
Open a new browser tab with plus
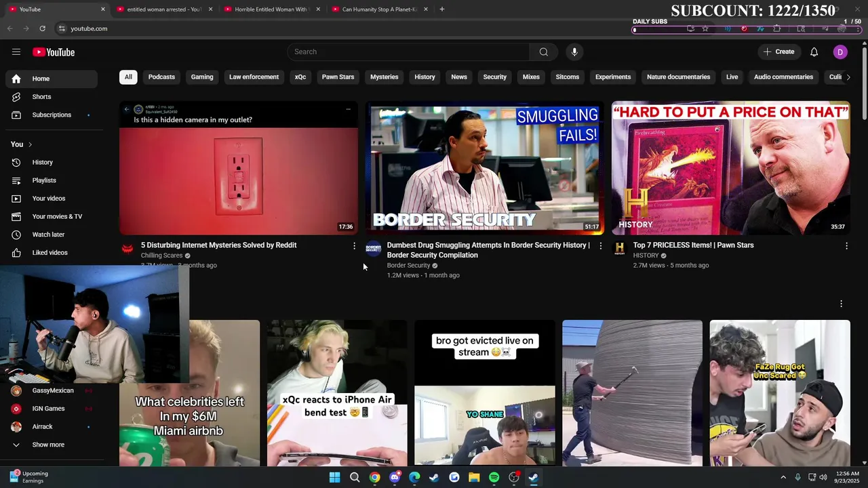coord(442,9)
